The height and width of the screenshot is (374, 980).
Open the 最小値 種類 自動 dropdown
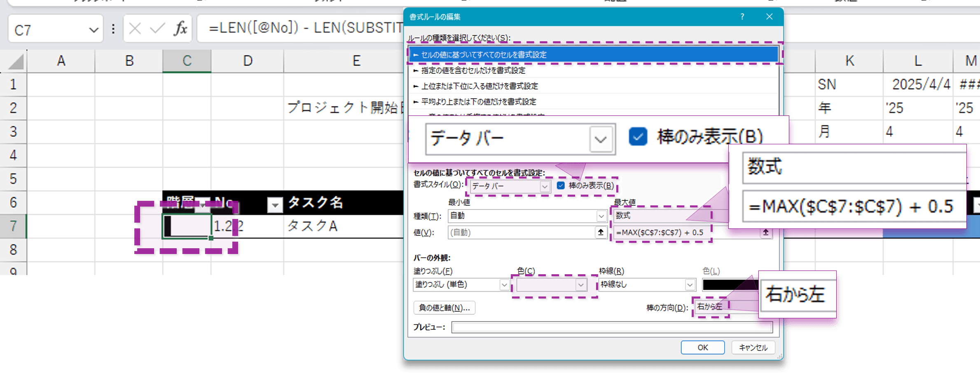(x=601, y=216)
